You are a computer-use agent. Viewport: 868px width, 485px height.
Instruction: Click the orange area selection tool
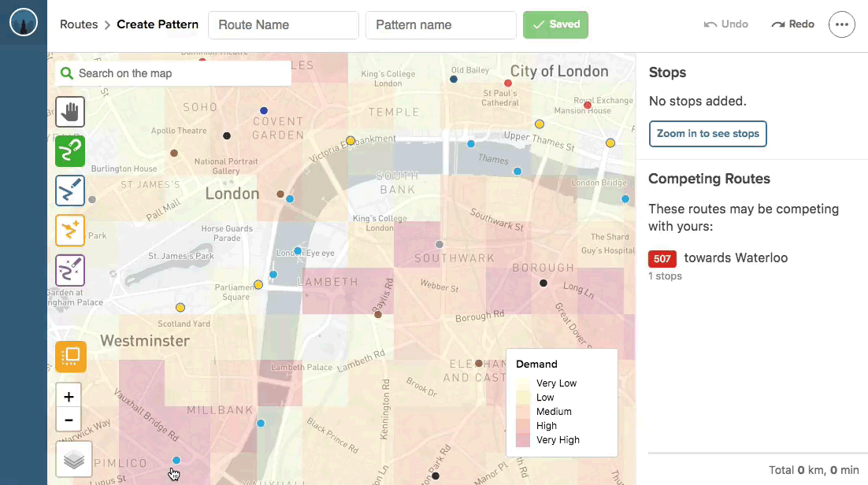[x=71, y=356]
